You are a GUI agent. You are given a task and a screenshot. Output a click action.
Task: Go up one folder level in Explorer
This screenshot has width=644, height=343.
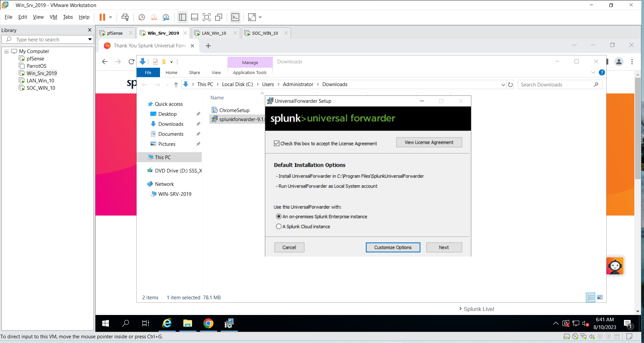tap(176, 85)
